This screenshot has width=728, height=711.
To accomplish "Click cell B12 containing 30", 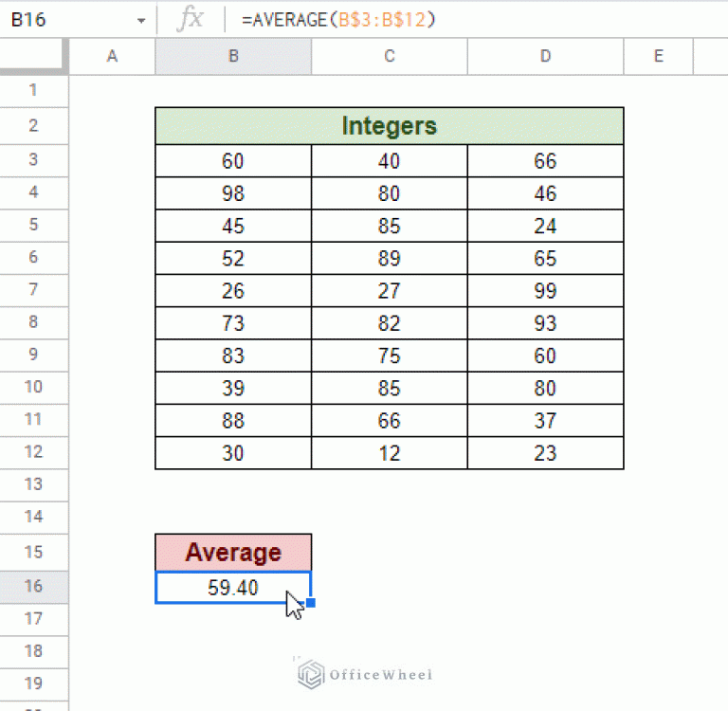I will [233, 453].
